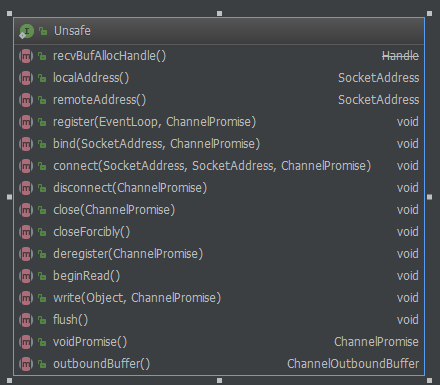The image size is (440, 385).
Task: Click method icon for register(EventLoop, ChannelPromise)
Action: 26,122
